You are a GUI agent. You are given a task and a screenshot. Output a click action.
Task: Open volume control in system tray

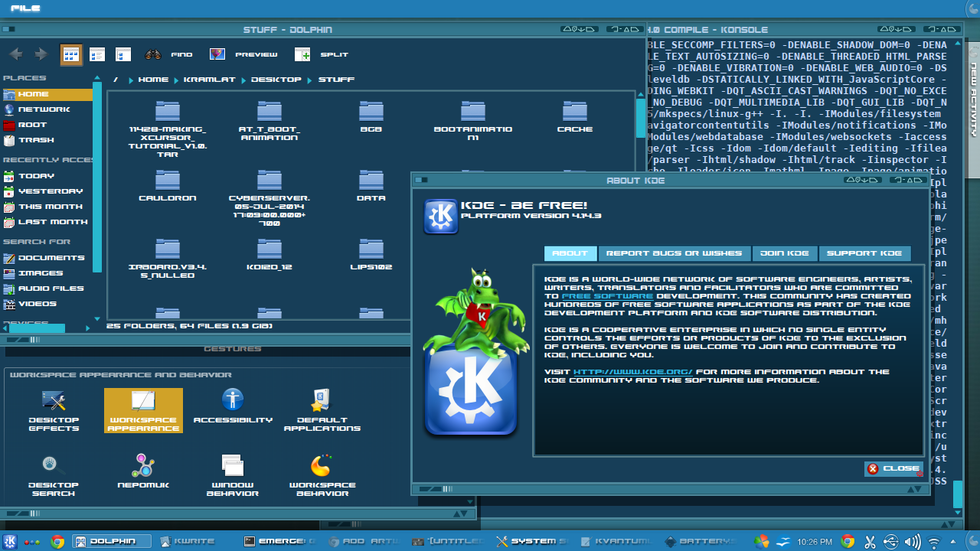[x=913, y=542]
